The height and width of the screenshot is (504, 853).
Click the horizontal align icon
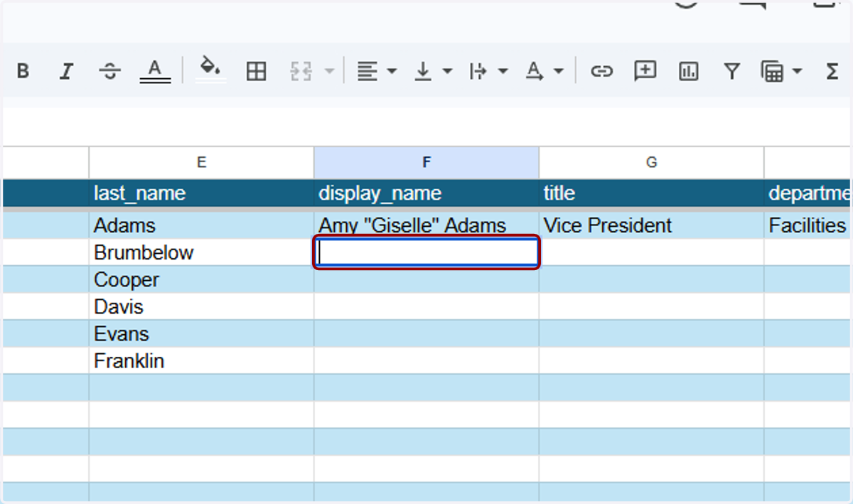pos(367,71)
